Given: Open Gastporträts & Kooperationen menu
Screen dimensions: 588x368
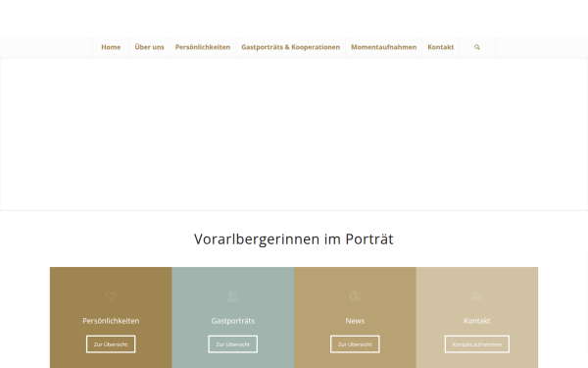Looking at the screenshot, I should [x=291, y=47].
